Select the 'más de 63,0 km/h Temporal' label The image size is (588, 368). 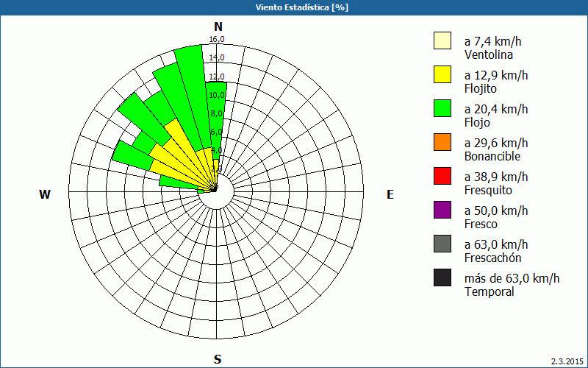[x=512, y=285]
